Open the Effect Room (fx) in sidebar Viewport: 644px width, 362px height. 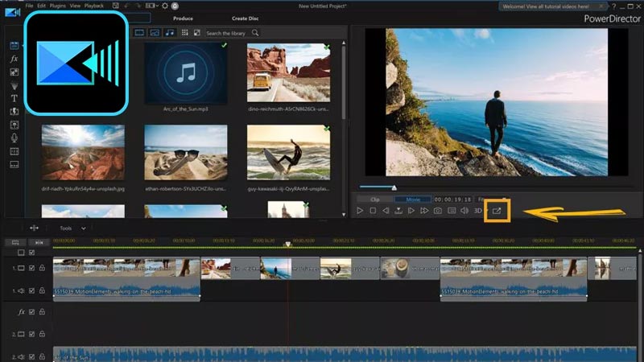14,59
